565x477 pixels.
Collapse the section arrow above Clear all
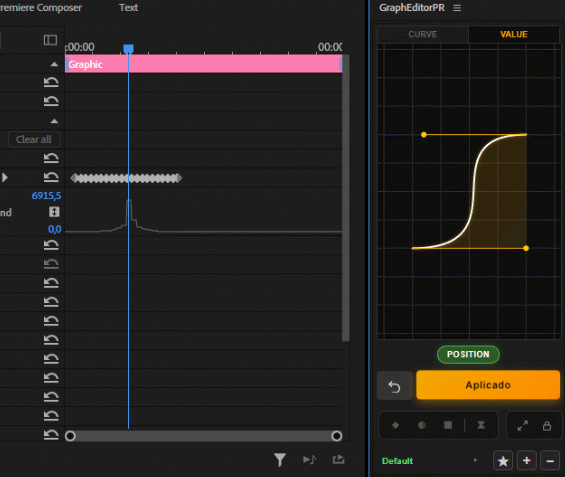54,121
